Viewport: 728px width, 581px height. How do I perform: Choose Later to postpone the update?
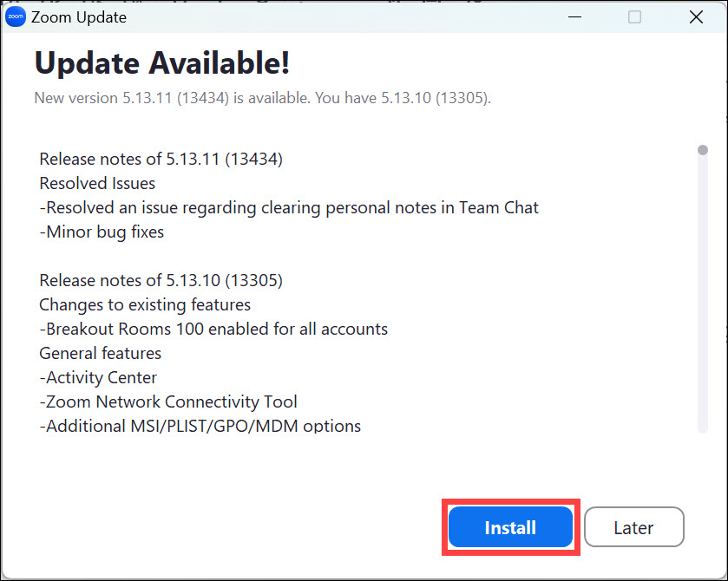pyautogui.click(x=633, y=527)
